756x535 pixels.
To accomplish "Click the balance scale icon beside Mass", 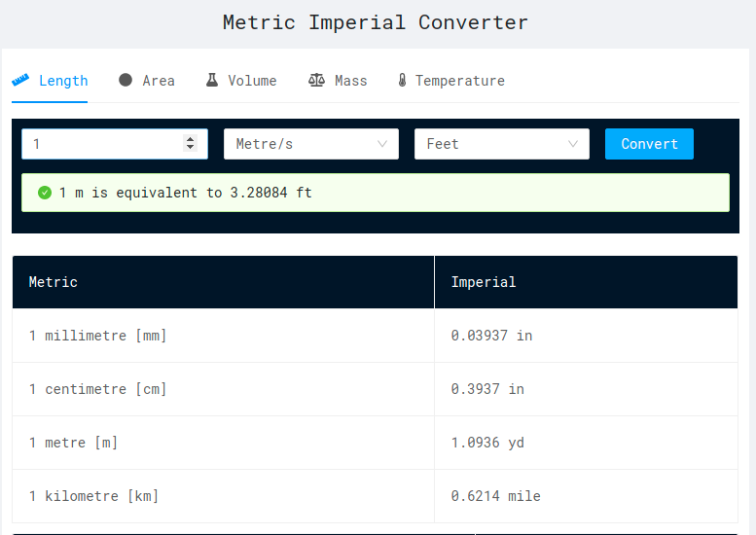I will point(316,80).
